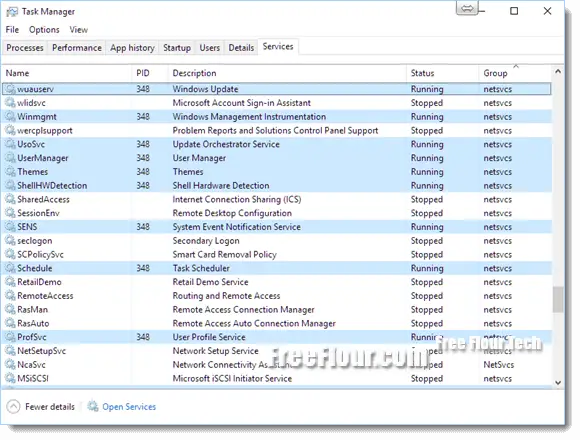Click the gear icon beside RasMan
This screenshot has width=580, height=440.
10,309
